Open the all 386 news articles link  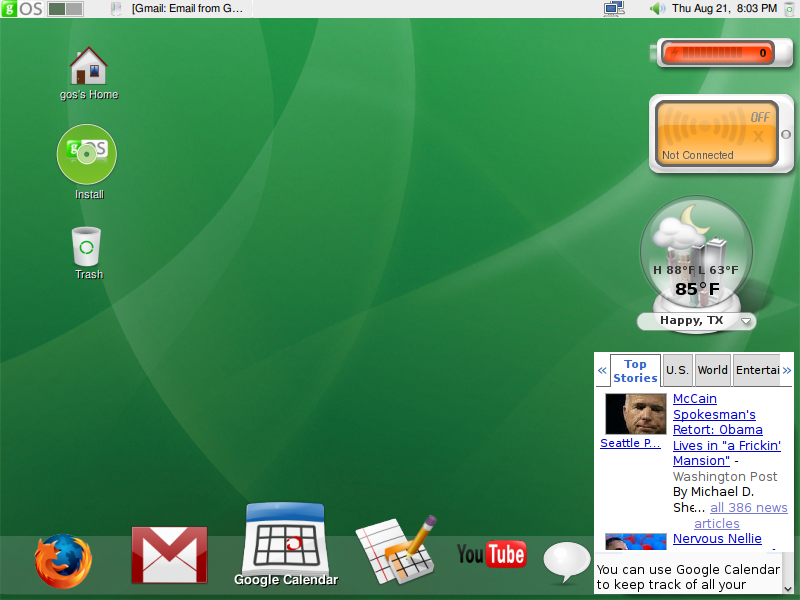tap(741, 515)
